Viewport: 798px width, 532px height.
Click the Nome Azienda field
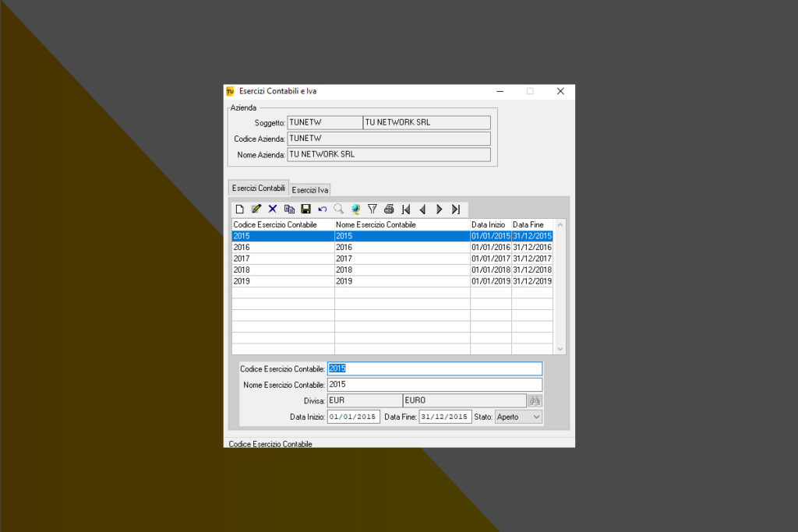389,154
